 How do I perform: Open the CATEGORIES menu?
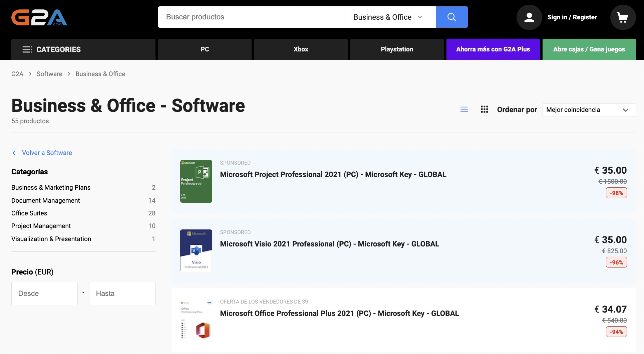(x=83, y=49)
